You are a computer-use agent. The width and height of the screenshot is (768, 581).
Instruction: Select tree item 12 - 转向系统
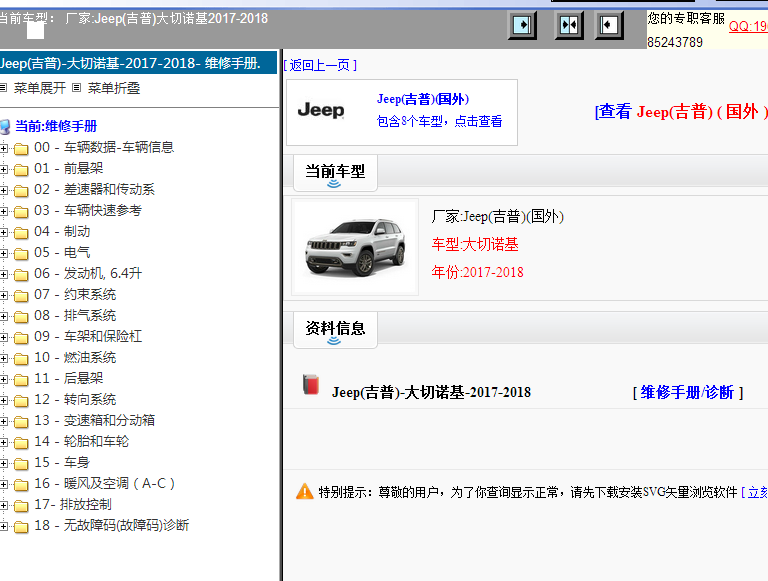click(x=75, y=400)
